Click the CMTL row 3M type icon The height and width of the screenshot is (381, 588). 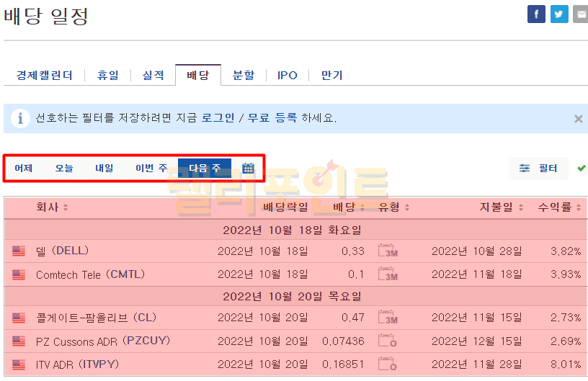388,274
